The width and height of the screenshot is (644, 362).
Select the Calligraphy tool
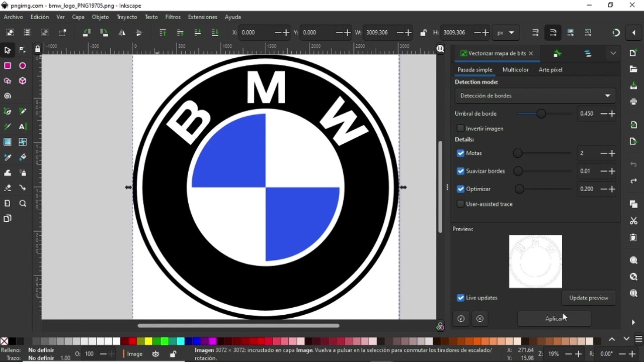pos(8,127)
